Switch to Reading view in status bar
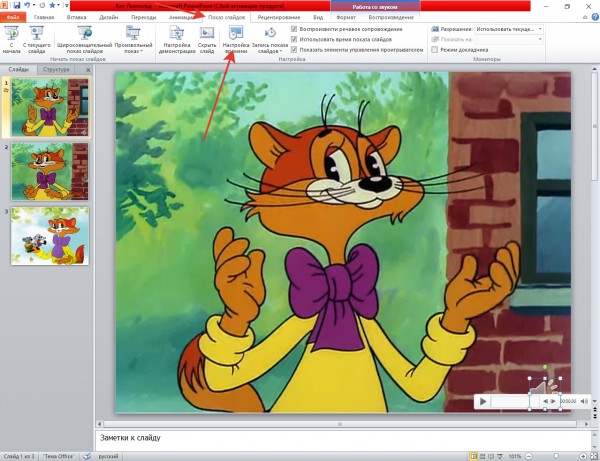This screenshot has height=461, width=600. point(491,456)
